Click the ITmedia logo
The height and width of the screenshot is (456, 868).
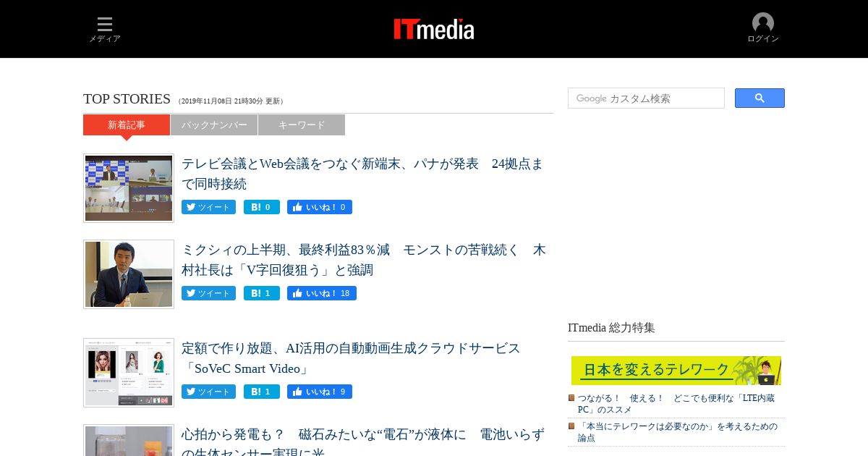[x=434, y=29]
